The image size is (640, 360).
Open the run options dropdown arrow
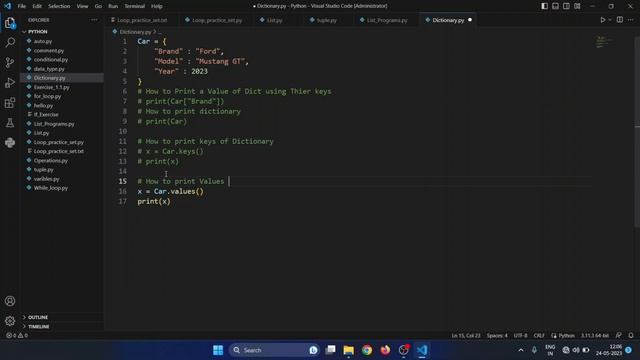point(610,20)
